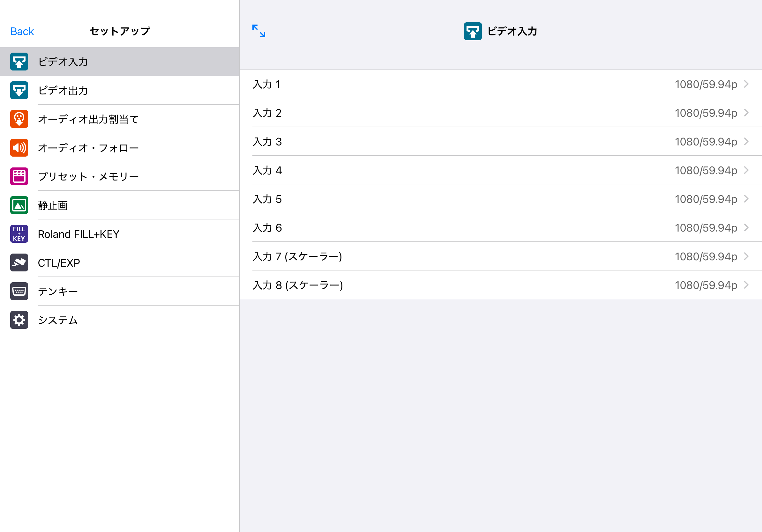Click the Video Output (ビデオ出力) sidebar icon
Viewport: 762px width, 532px height.
pos(19,90)
